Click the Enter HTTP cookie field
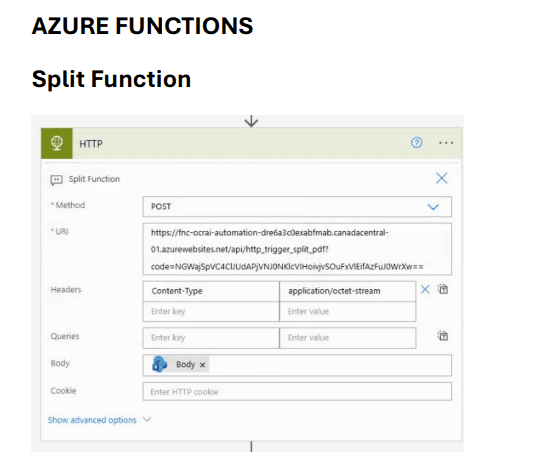Viewport: 541px width, 468px height. [x=297, y=392]
